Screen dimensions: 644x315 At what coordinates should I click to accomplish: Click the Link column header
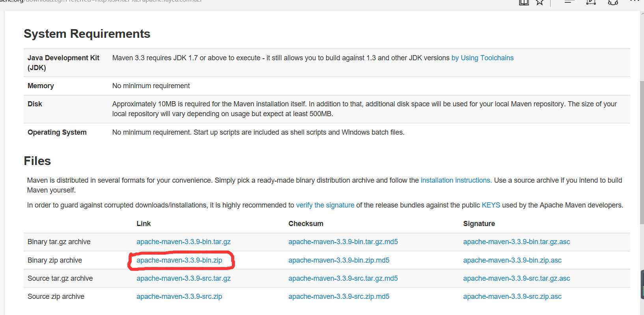pyautogui.click(x=144, y=224)
